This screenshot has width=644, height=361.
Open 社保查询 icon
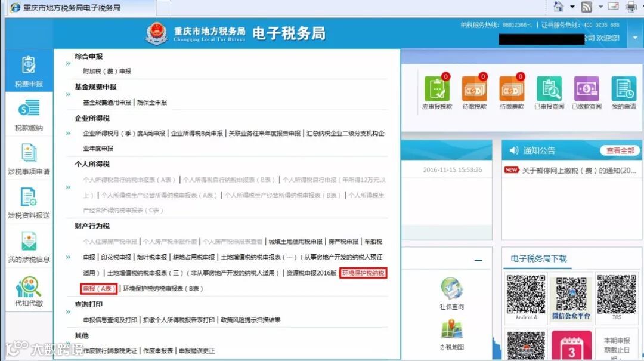452,289
